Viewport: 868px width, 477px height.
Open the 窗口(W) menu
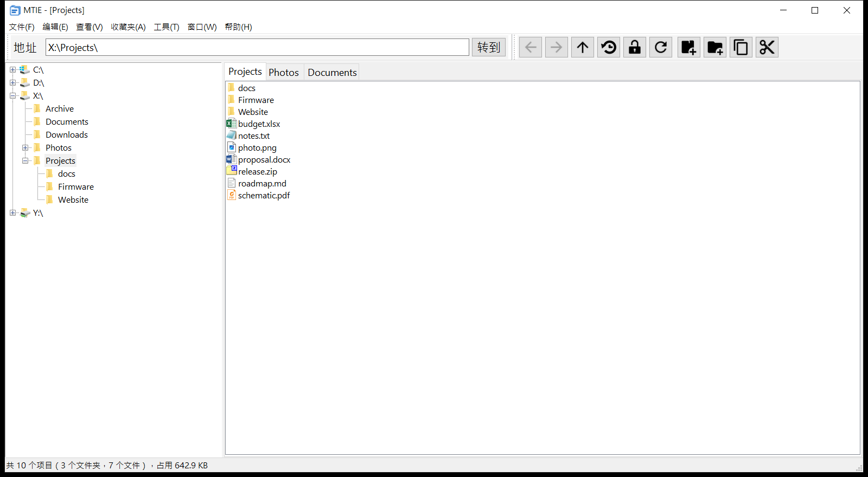[202, 27]
